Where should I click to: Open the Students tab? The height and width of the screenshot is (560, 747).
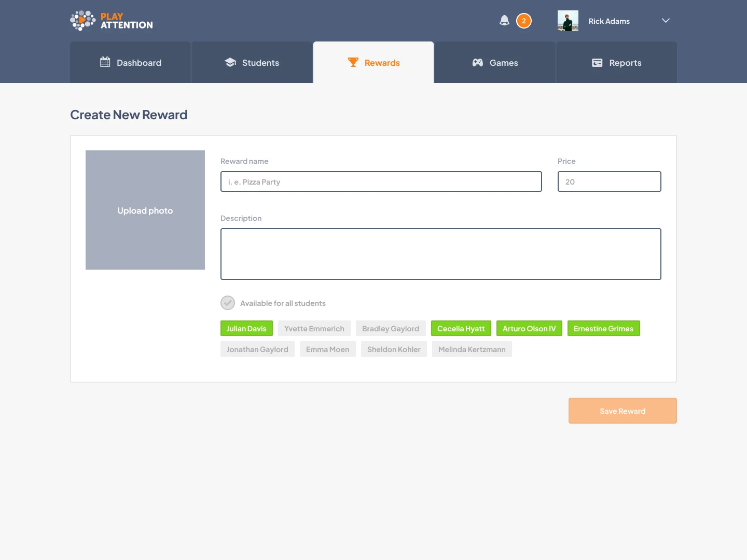pos(252,62)
